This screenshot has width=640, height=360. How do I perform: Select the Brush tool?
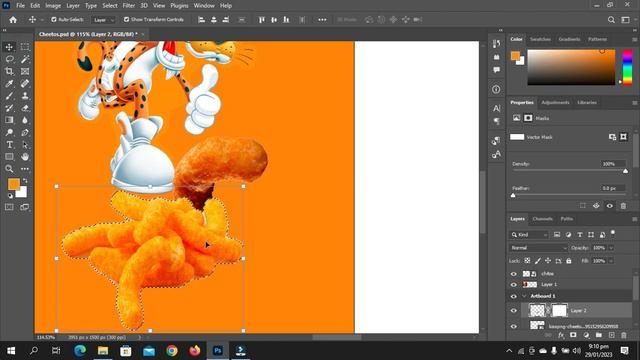pos(9,96)
